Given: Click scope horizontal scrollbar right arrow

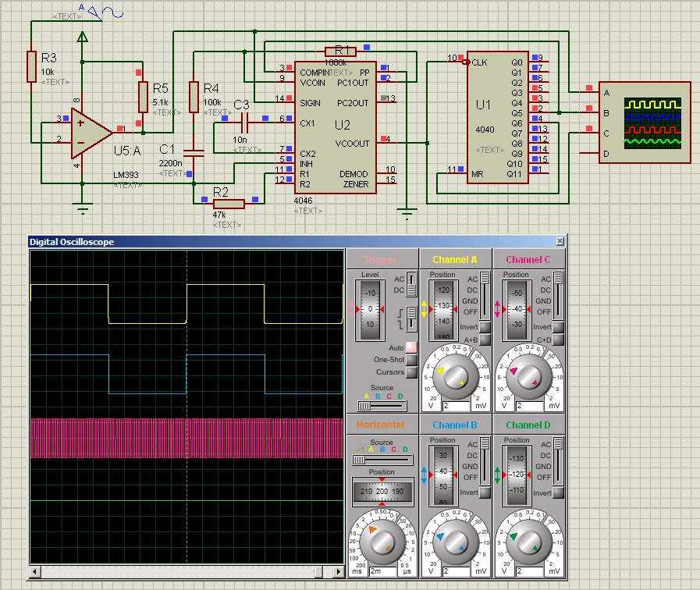Looking at the screenshot, I should (339, 571).
